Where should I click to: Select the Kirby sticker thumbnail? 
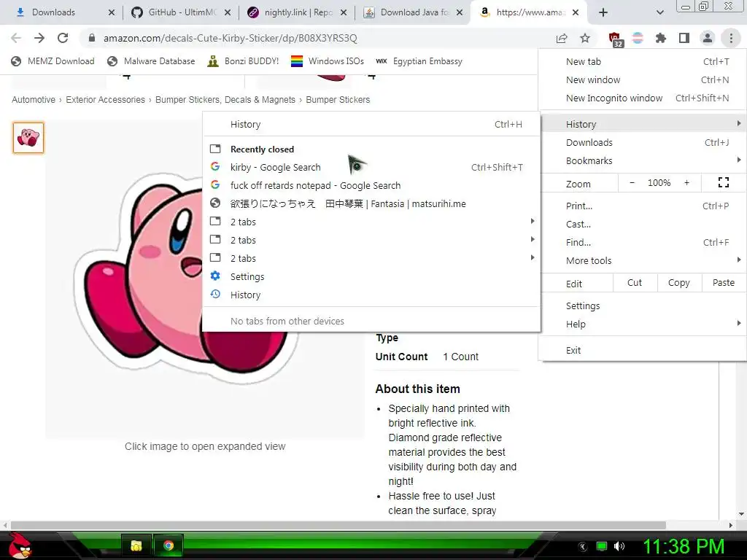(28, 138)
